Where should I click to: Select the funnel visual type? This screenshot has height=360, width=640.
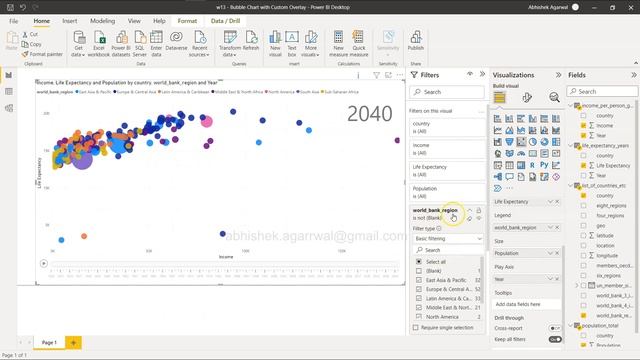pyautogui.click(x=509, y=142)
